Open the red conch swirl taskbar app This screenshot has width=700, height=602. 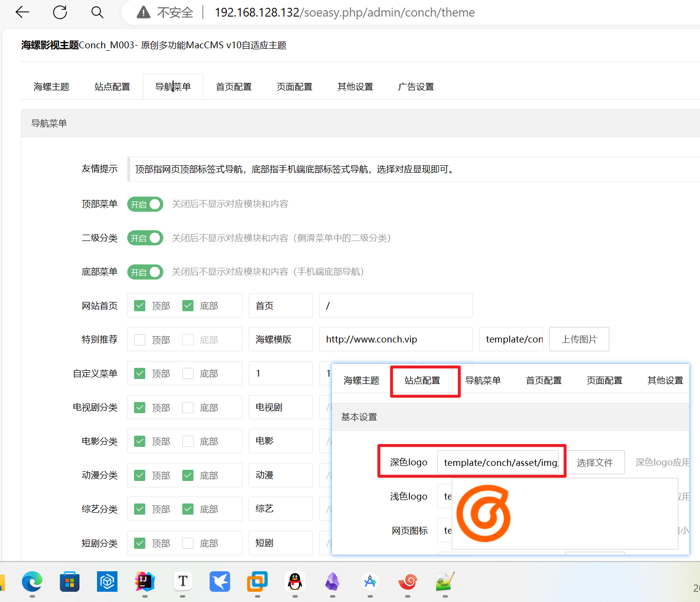coord(408,582)
